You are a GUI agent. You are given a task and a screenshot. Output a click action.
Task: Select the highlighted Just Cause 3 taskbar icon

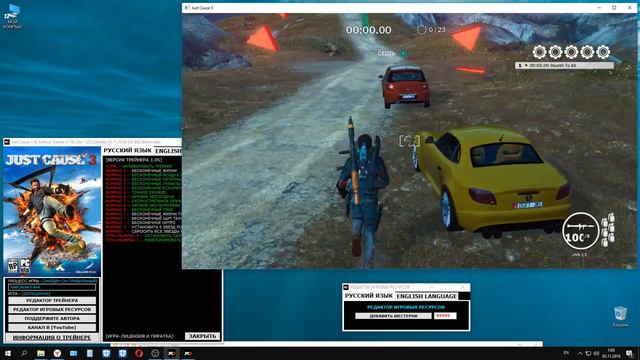tap(171, 353)
